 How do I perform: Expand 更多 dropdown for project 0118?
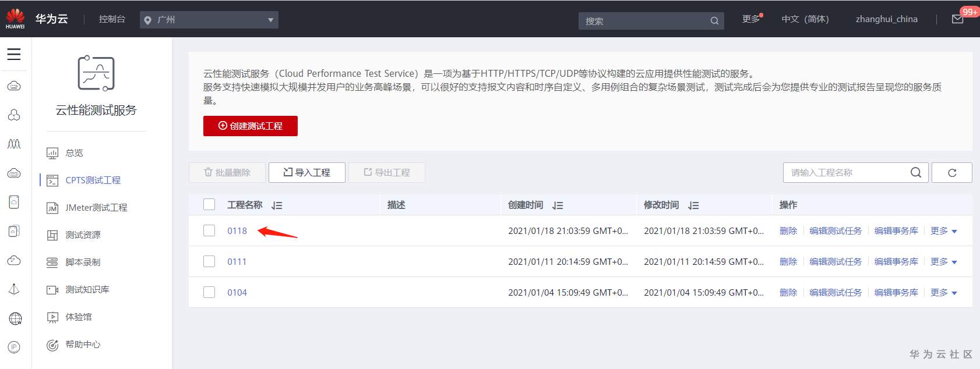943,231
